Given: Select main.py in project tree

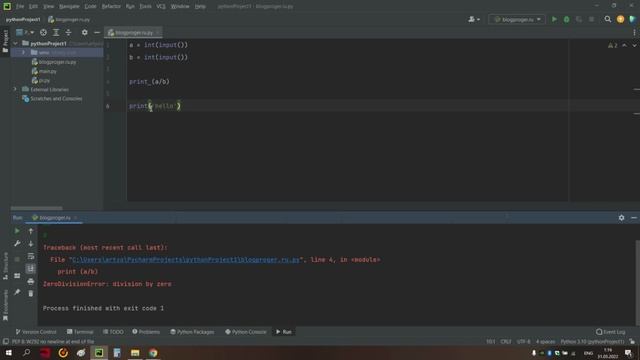Looking at the screenshot, I should pos(47,71).
